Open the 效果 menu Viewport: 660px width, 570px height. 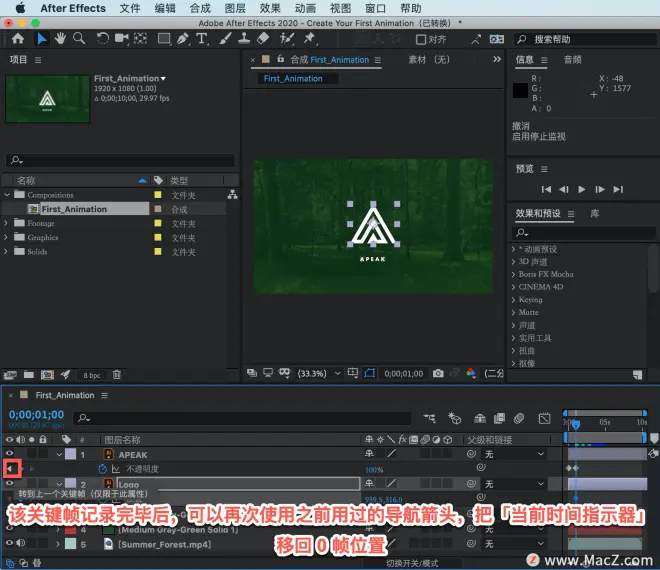pos(270,8)
